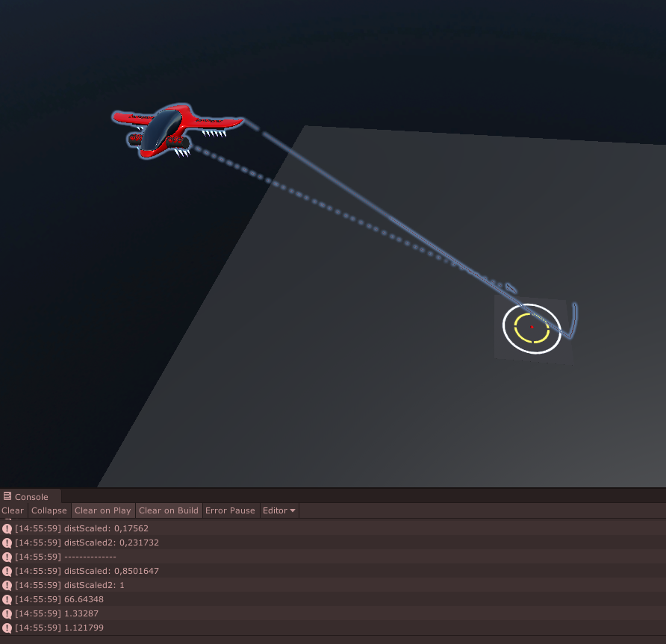The width and height of the screenshot is (666, 644).
Task: Click the warning icon on the distScaled2: 1 entry
Action: (x=7, y=585)
